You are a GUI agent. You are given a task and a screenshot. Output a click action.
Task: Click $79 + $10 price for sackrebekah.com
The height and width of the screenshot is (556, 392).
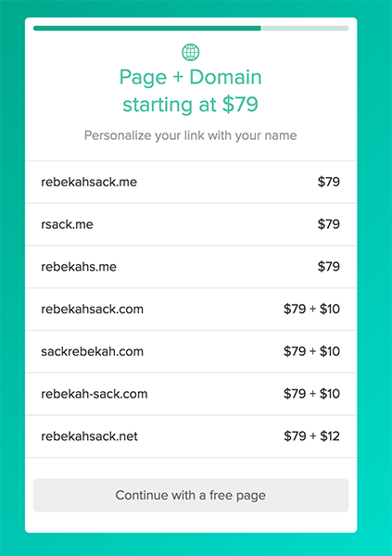coord(311,351)
